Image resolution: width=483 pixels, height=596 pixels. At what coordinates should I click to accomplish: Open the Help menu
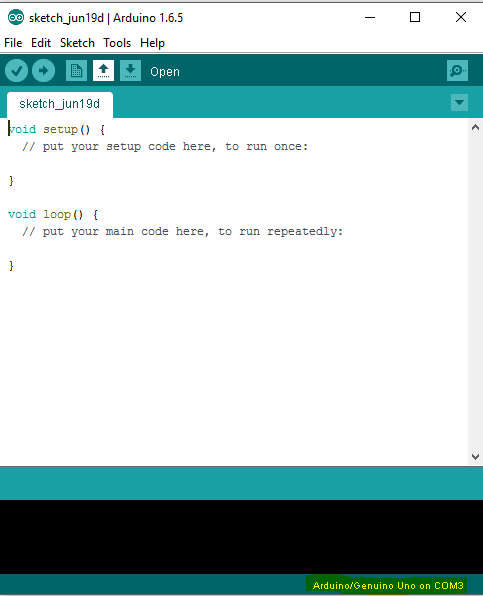[x=152, y=43]
